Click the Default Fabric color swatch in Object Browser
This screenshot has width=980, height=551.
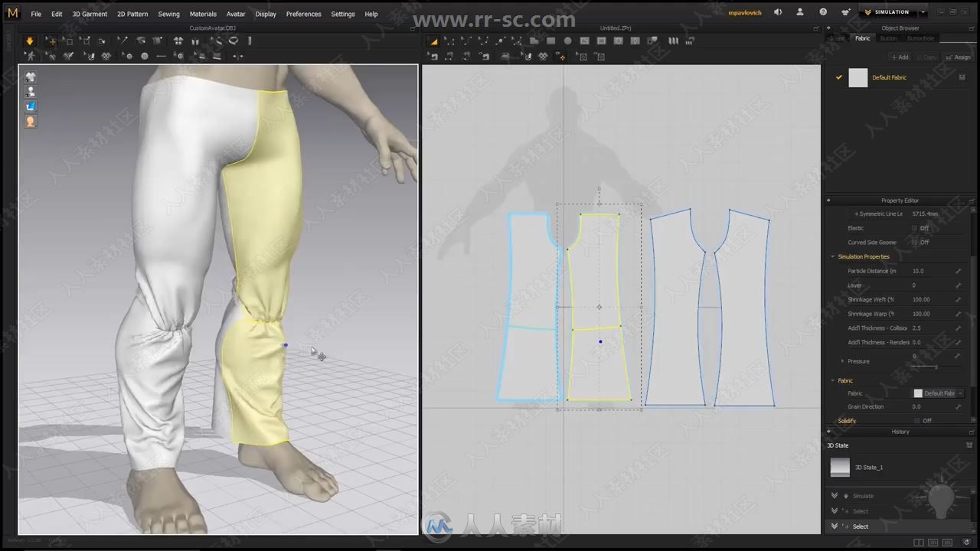[x=858, y=77]
